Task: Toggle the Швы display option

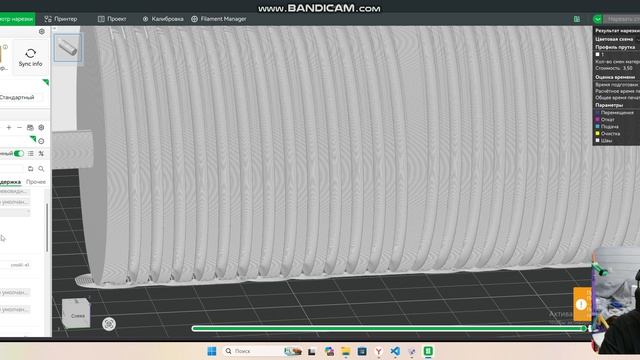Action: coord(604,140)
